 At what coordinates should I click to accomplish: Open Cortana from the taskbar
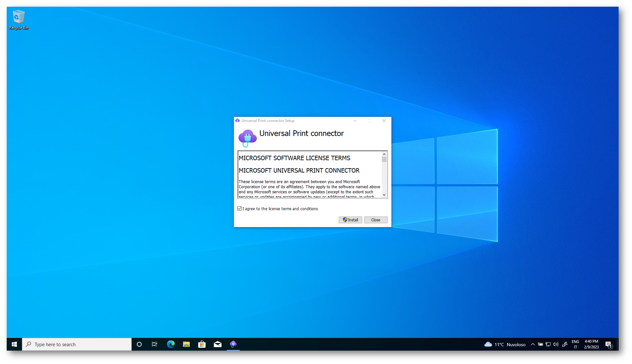click(139, 344)
